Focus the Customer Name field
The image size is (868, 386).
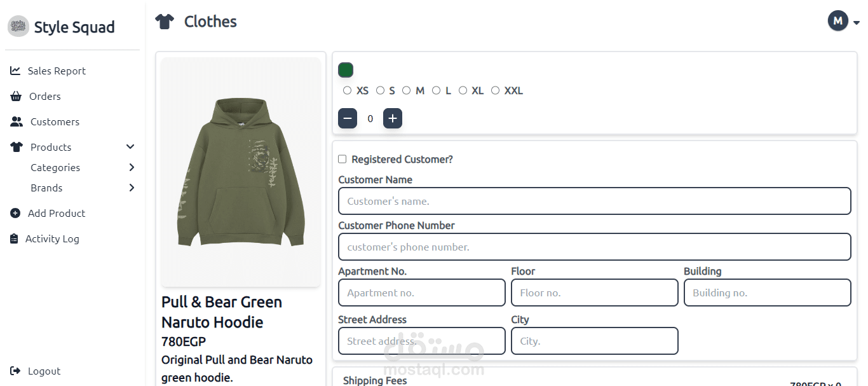595,201
